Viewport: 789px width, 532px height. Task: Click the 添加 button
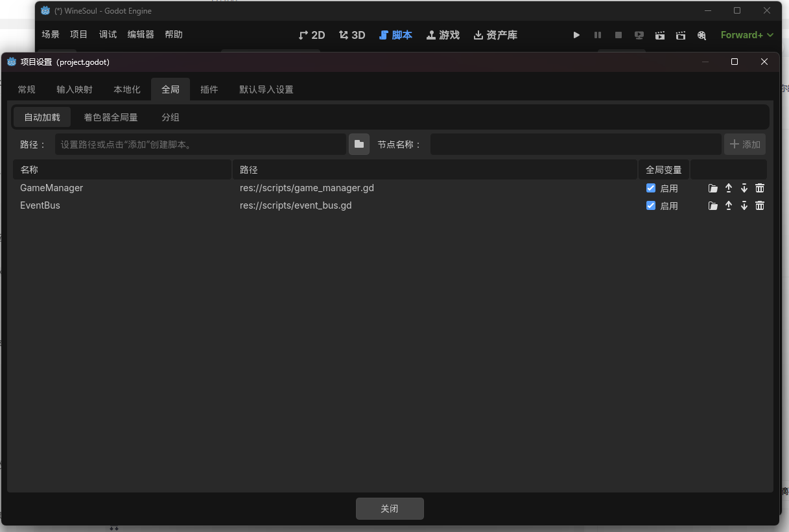pyautogui.click(x=745, y=144)
